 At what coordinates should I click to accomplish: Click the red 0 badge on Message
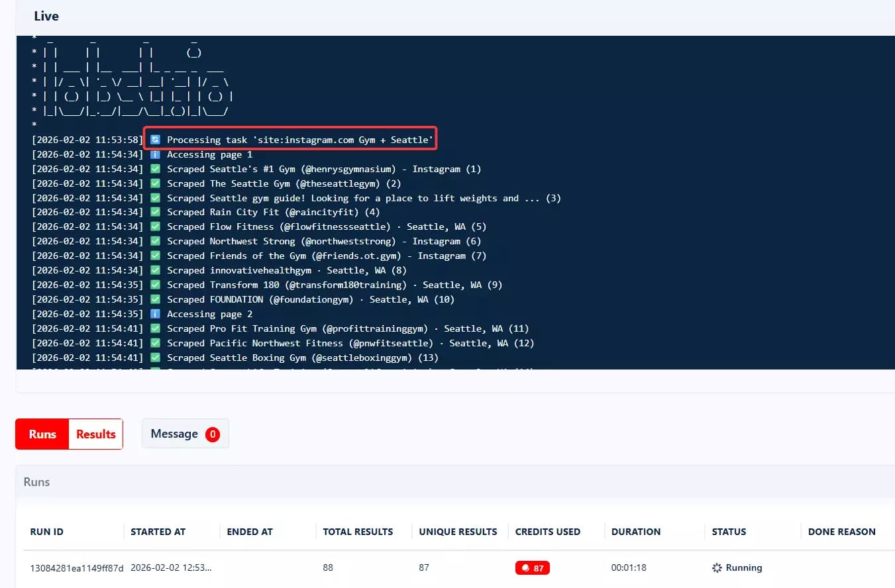212,434
